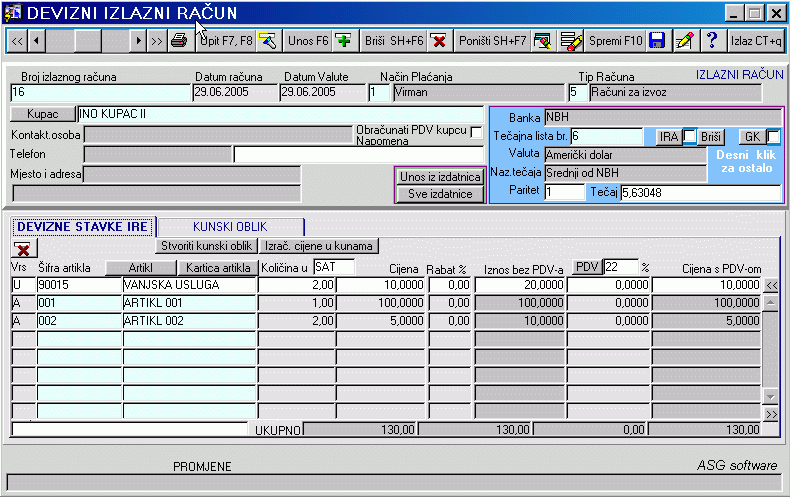The image size is (790, 497).
Task: Click the Izrač. cijene u kunama button
Action: [318, 246]
